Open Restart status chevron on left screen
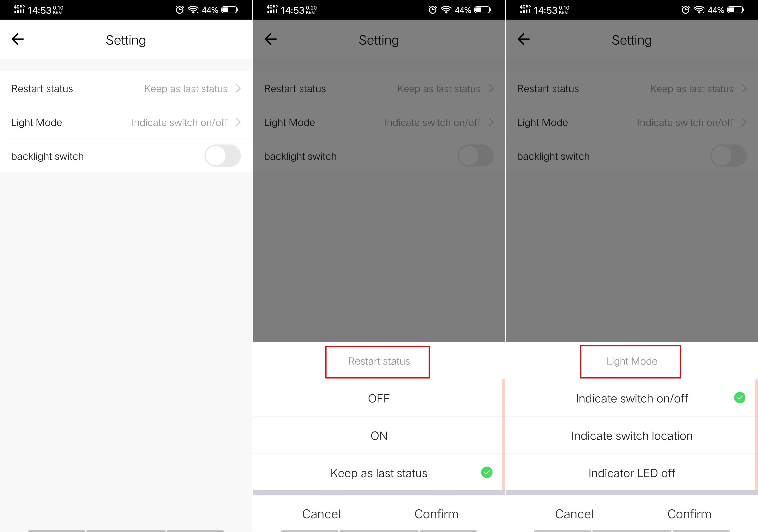 coord(238,88)
